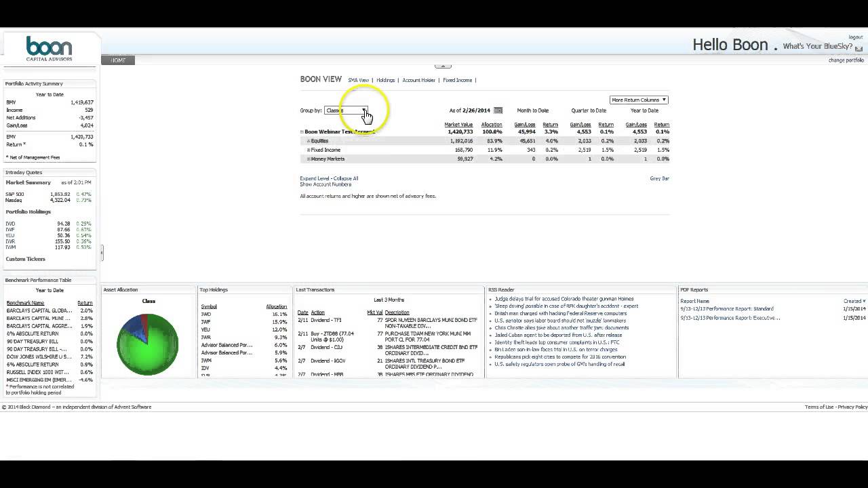Click the Expand Level link

[315, 178]
